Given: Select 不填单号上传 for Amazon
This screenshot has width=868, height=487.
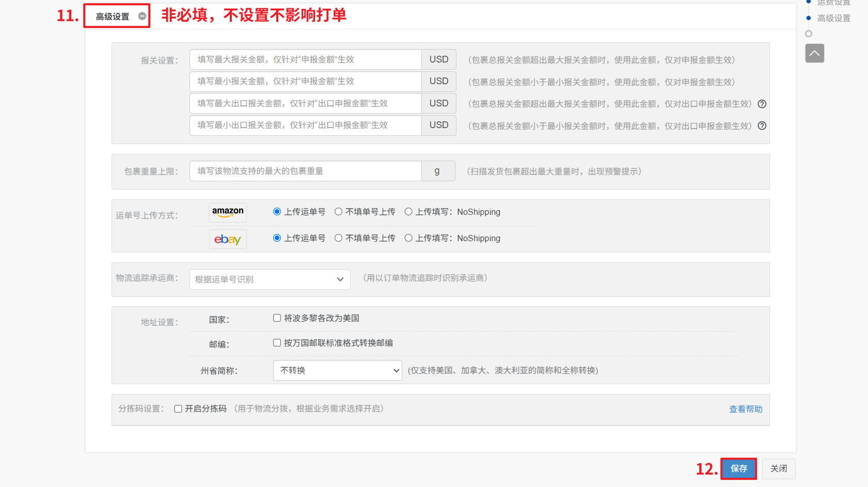Looking at the screenshot, I should [338, 212].
